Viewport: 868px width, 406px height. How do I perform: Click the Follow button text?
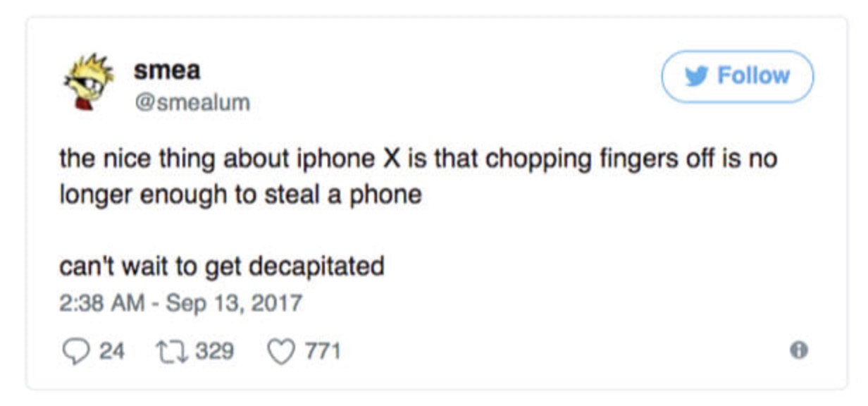tap(753, 75)
